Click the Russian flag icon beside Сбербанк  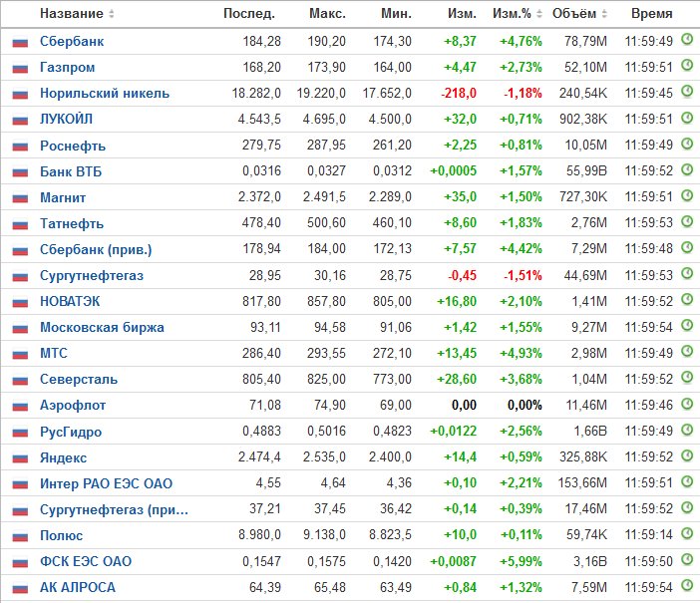tap(20, 43)
